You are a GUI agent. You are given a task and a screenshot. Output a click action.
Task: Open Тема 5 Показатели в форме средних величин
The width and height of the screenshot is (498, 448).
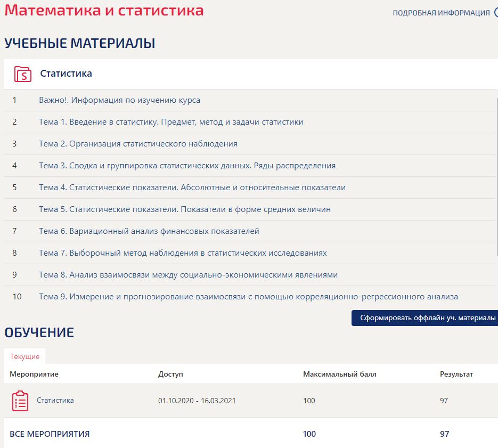pos(185,209)
